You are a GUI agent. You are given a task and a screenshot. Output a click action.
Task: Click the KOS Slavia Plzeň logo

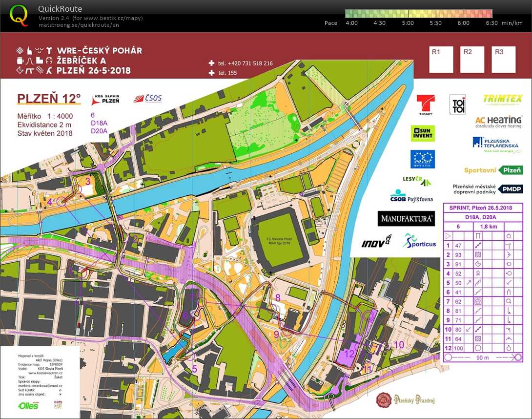click(105, 100)
